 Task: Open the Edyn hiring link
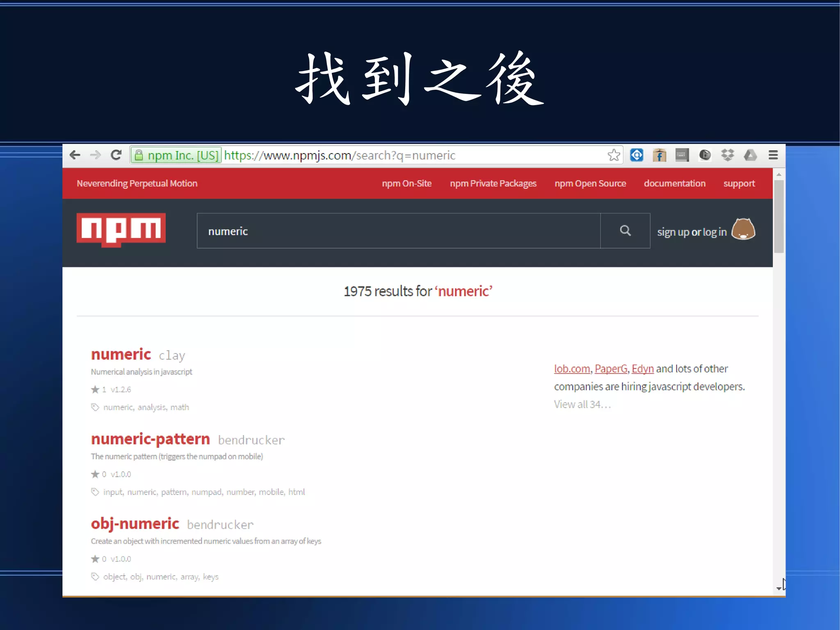[643, 369]
